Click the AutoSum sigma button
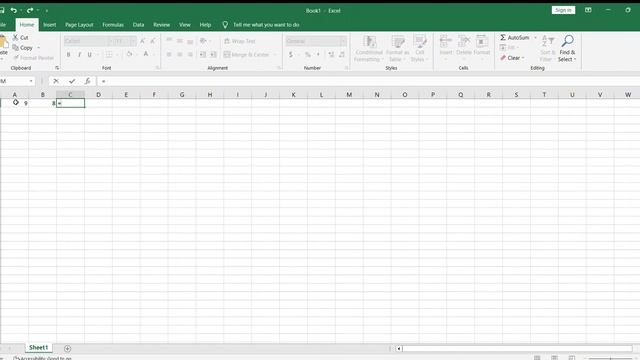Image resolution: width=640 pixels, height=360 pixels. (x=514, y=38)
